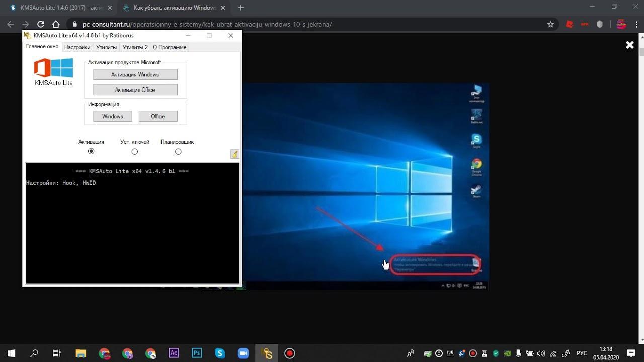Open the People icon in system tray

(411, 353)
